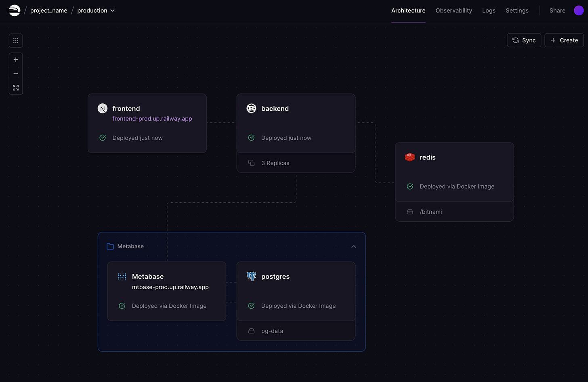588x382 pixels.
Task: Click backend 'Deployed just now' status
Action: 286,138
